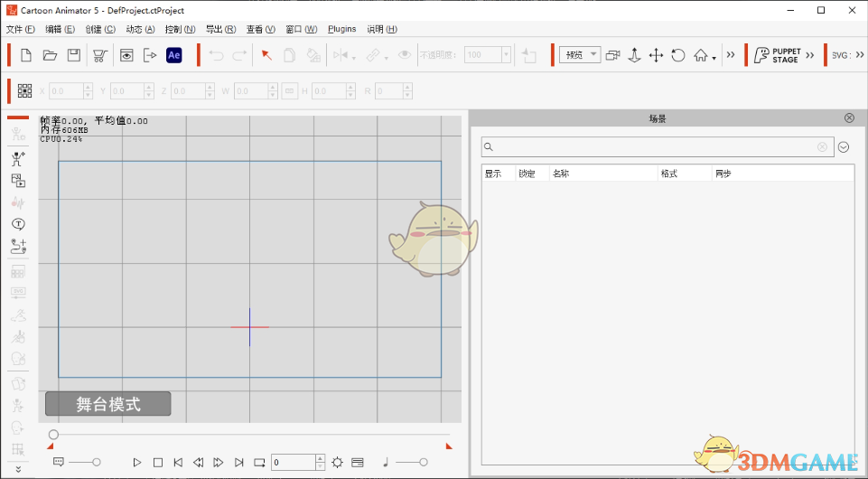Open the create actor tool

coord(18,159)
